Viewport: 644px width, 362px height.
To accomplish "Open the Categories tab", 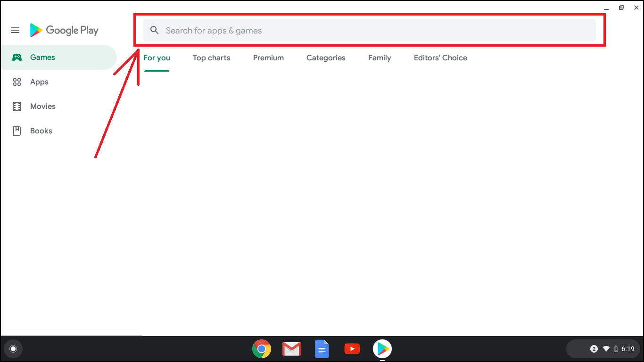I will pos(326,58).
